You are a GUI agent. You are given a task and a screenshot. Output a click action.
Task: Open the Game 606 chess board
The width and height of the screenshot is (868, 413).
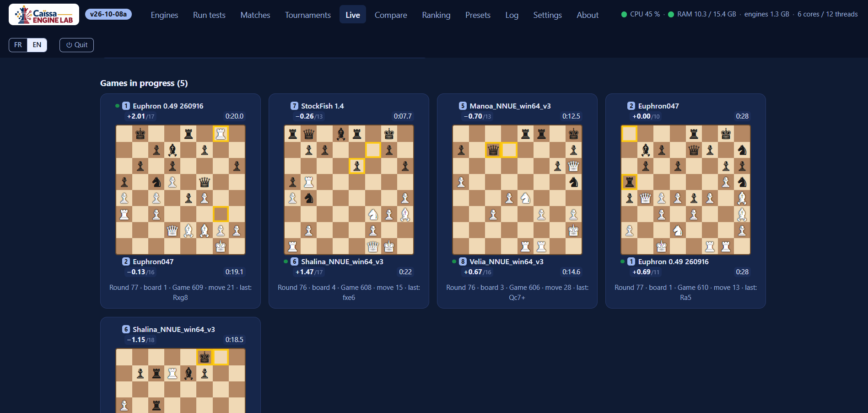click(x=517, y=190)
